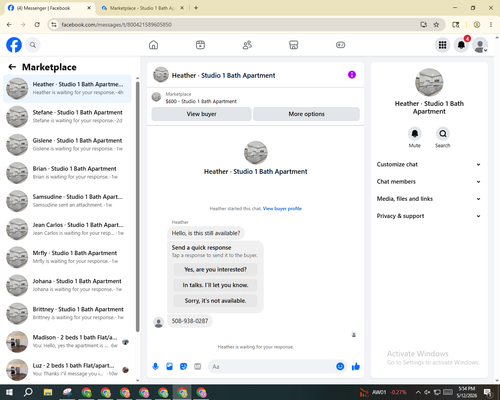Open the Facebook search magnifier

tap(33, 45)
